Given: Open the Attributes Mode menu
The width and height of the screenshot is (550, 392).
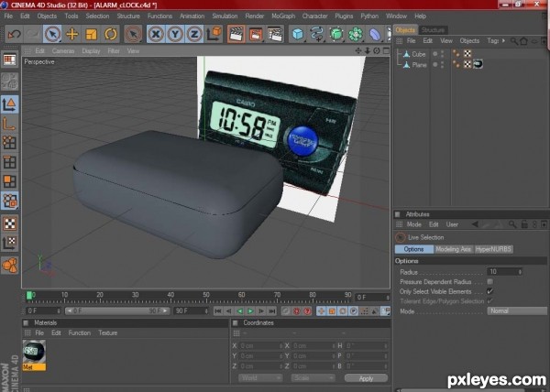Looking at the screenshot, I should tap(414, 224).
